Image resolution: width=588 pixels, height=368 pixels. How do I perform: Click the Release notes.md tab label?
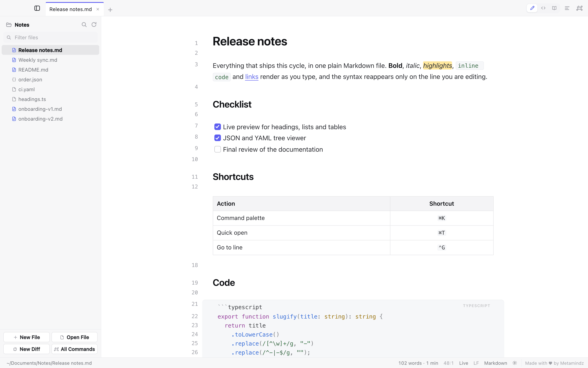(x=70, y=9)
